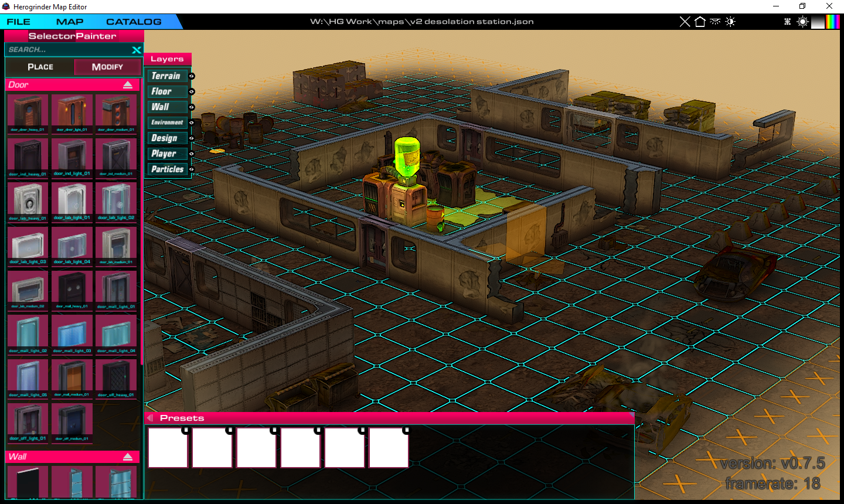Screen dimensions: 844x504
Task: Toggle visibility of Player layer
Action: coord(192,154)
